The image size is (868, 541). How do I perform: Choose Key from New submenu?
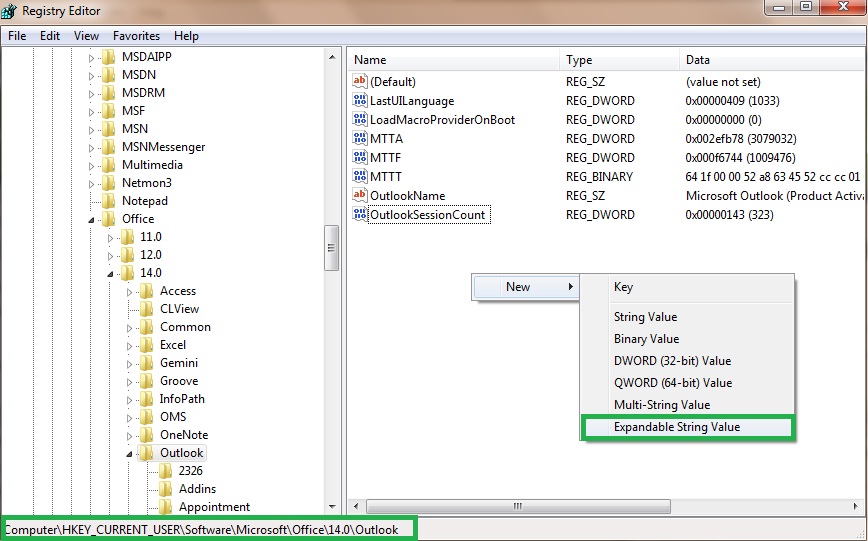point(688,287)
